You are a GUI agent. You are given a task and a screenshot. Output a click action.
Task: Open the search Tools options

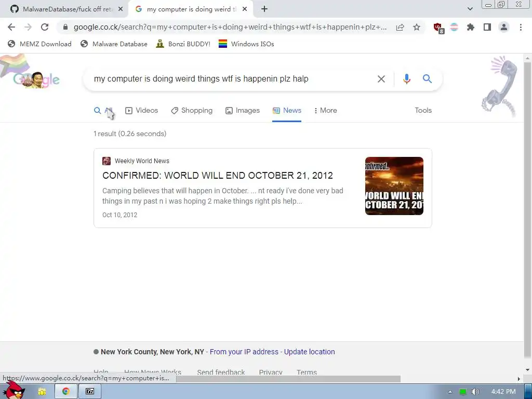[423, 110]
